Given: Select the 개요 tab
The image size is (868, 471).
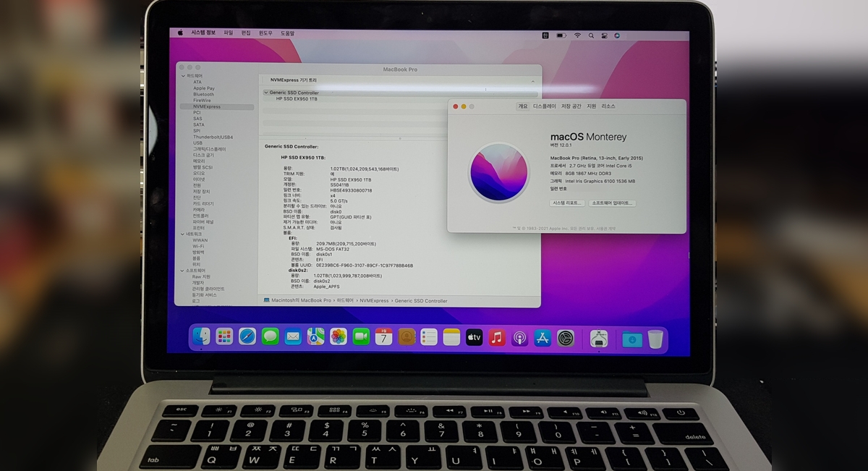Looking at the screenshot, I should click(523, 106).
